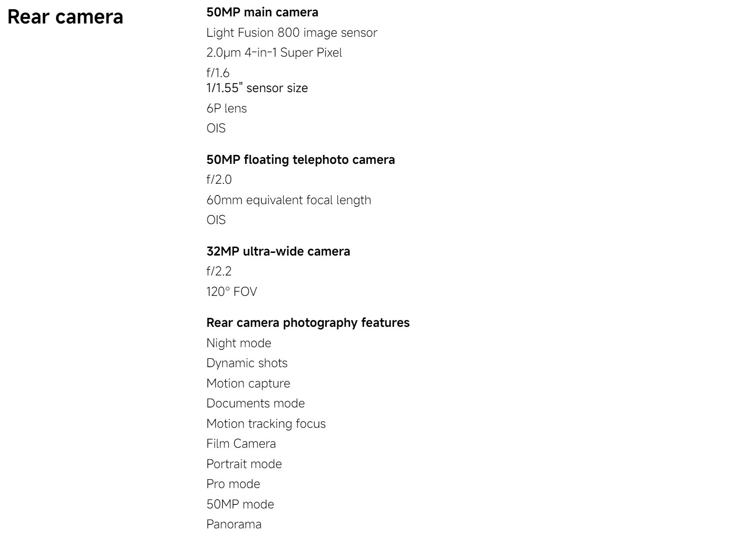Click 50MP floating telephoto camera heading

pyautogui.click(x=301, y=159)
